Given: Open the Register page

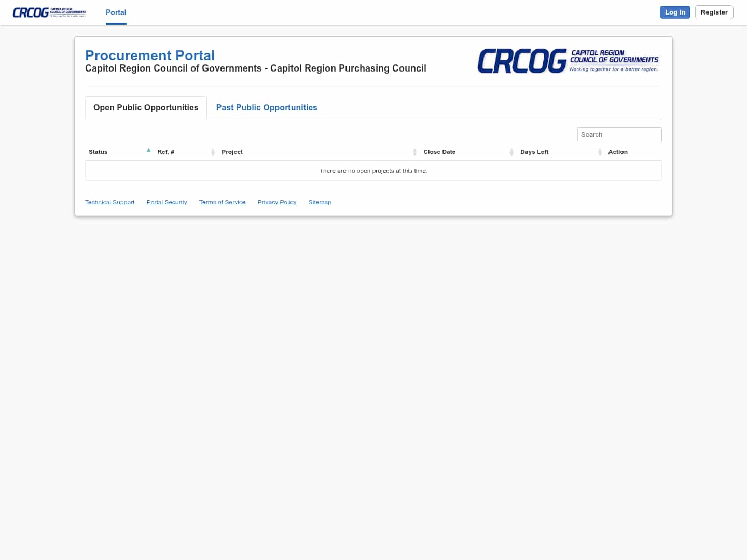Looking at the screenshot, I should (x=714, y=12).
